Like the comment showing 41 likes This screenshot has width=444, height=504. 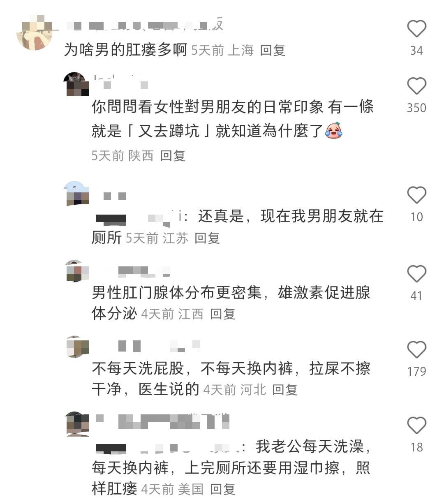[x=416, y=274]
